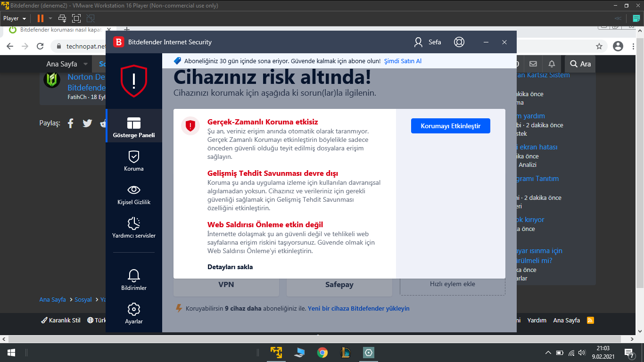Share the thread on Facebook

[71, 123]
